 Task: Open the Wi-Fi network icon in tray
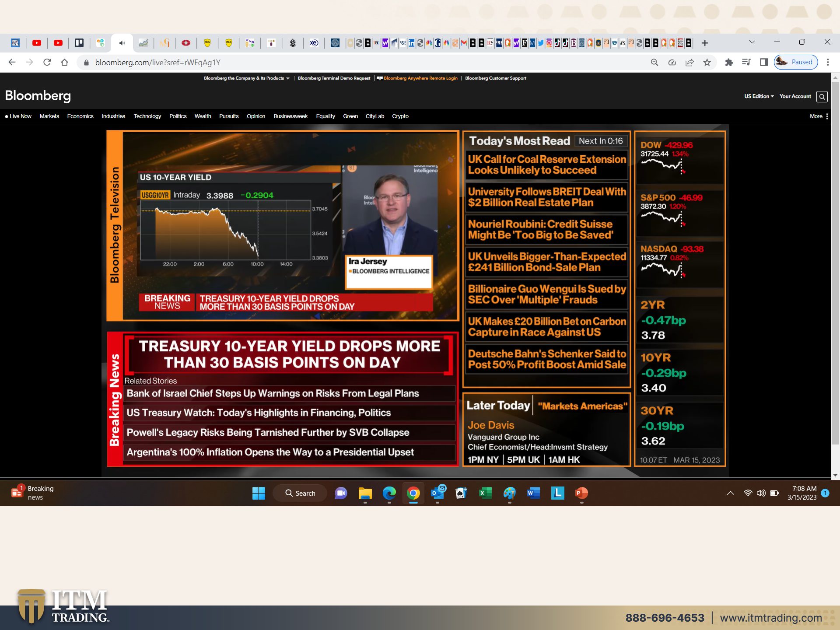pyautogui.click(x=748, y=493)
